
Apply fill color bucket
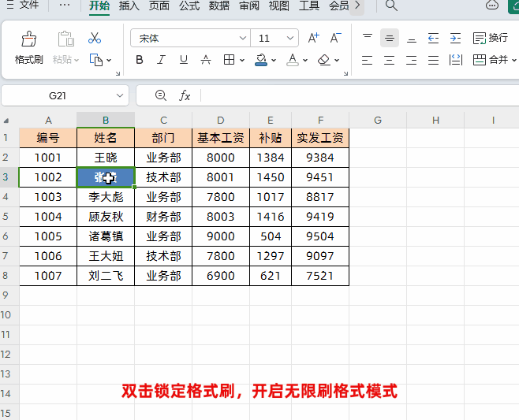tap(261, 60)
